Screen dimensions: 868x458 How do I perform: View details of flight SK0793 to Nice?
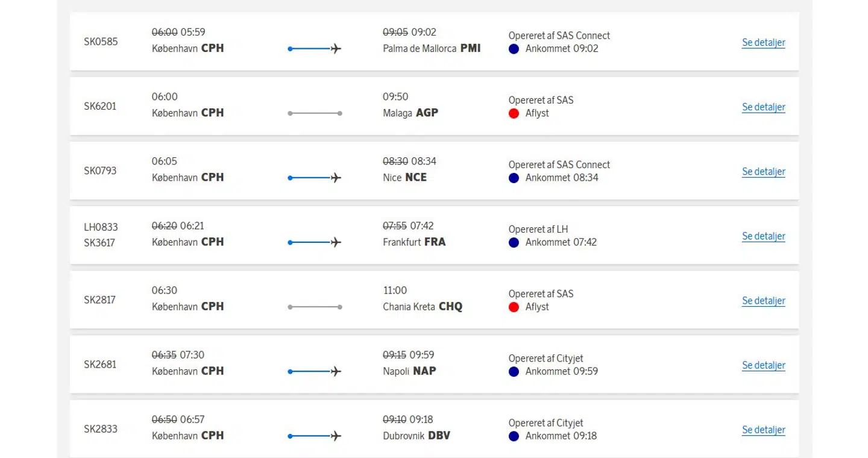point(763,172)
